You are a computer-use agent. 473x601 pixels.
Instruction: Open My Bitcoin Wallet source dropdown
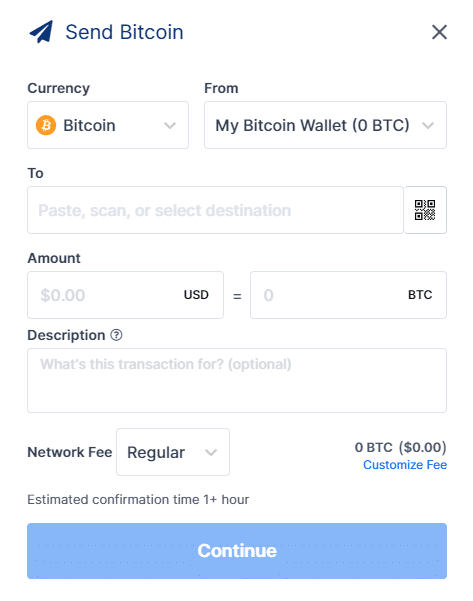(x=325, y=125)
